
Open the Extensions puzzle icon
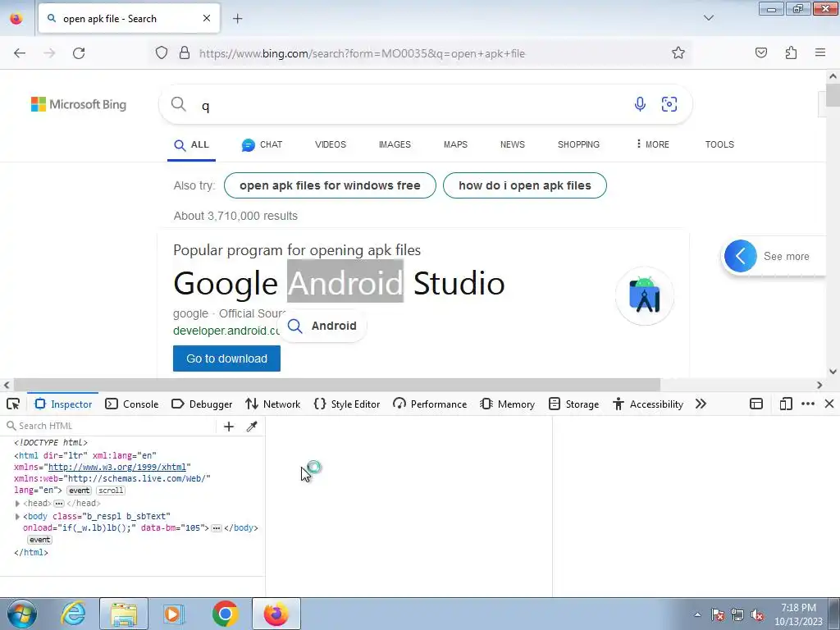[791, 53]
